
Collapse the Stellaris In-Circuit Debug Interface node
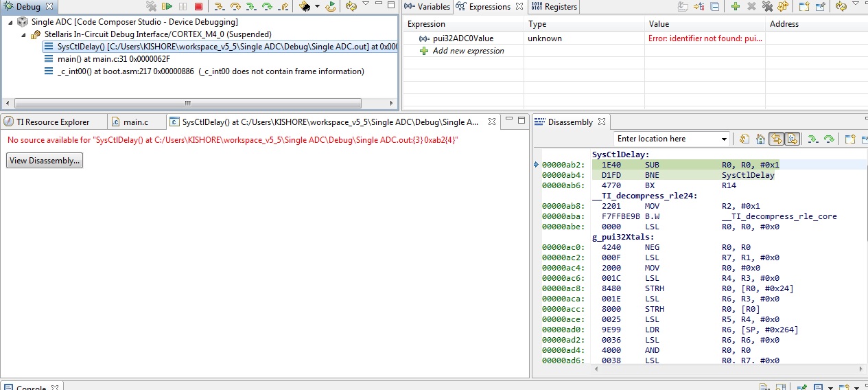(25, 34)
